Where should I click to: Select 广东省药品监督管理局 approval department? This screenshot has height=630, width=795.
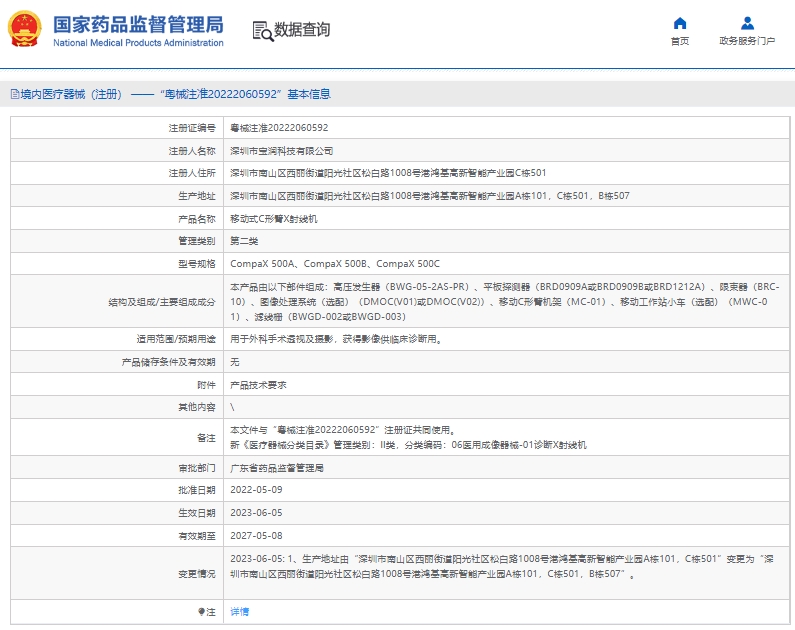[x=277, y=468]
